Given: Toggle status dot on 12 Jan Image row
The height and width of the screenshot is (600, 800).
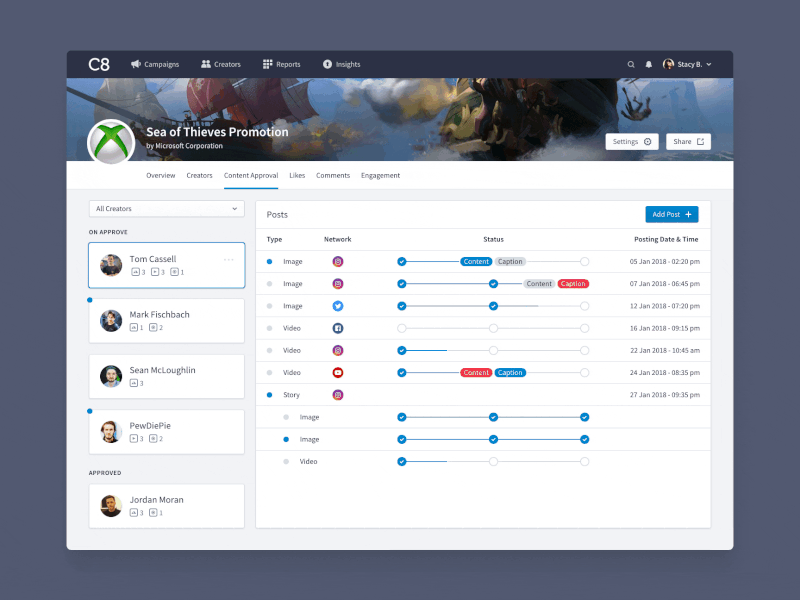Looking at the screenshot, I should click(x=269, y=306).
